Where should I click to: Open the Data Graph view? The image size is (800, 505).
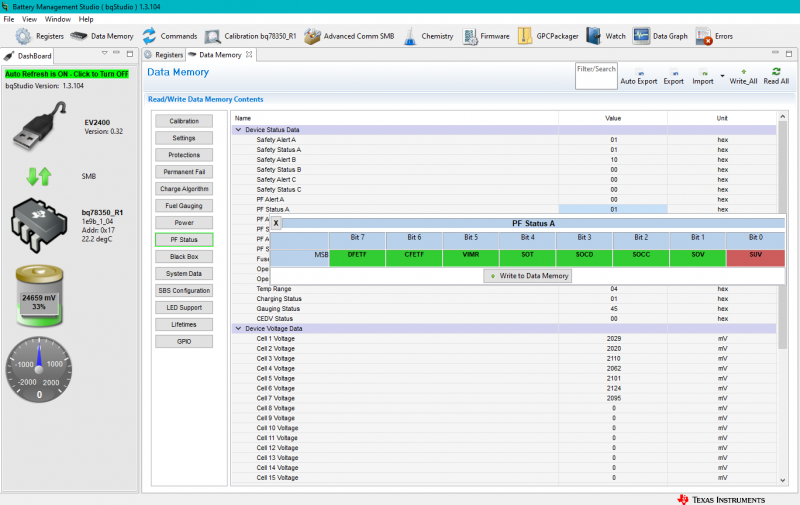(660, 36)
